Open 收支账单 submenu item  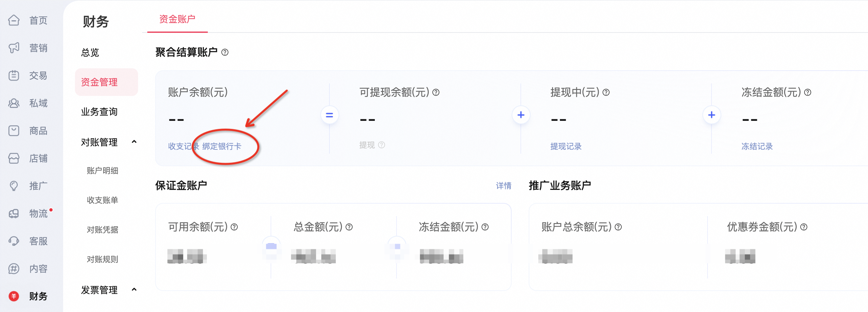pyautogui.click(x=103, y=200)
